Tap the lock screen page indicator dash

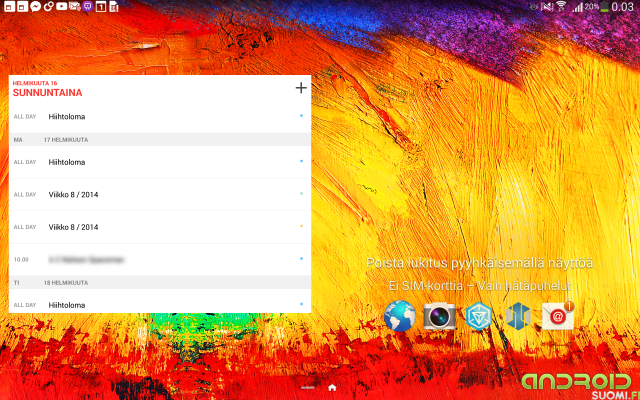[x=308, y=387]
